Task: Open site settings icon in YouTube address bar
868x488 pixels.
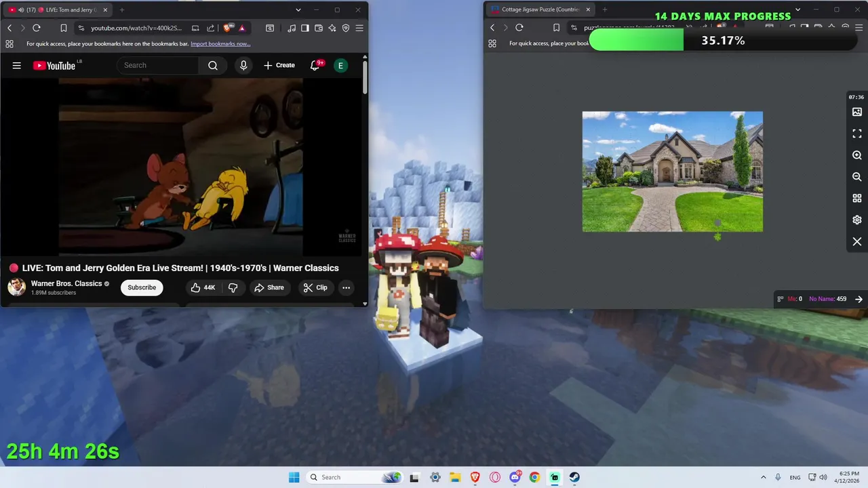Action: 81,28
